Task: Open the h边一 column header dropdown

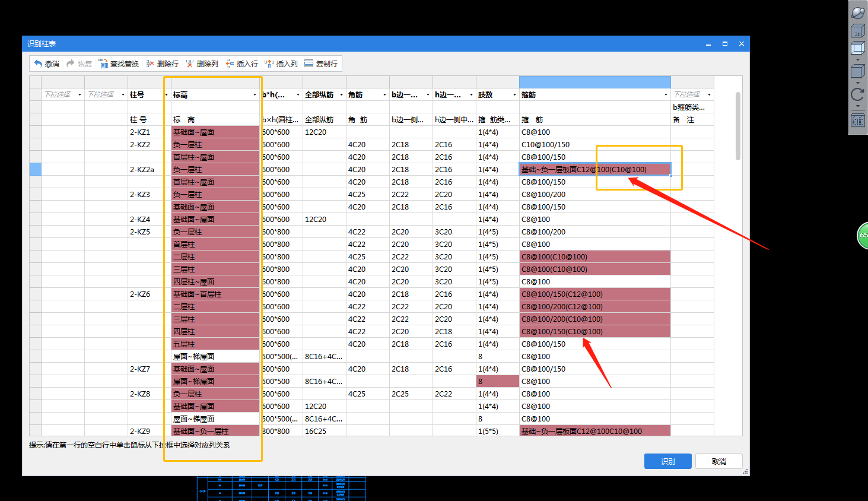Action: pos(471,95)
